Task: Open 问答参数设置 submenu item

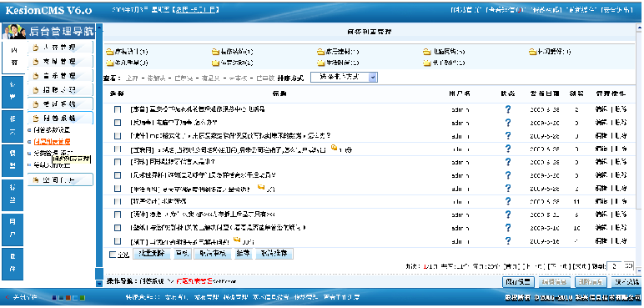Action: (52, 130)
